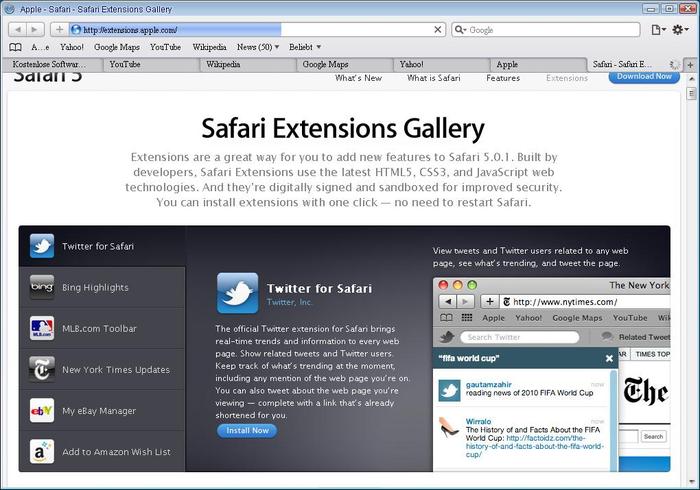
Task: Switch to the Wikipedia tab
Action: click(246, 65)
